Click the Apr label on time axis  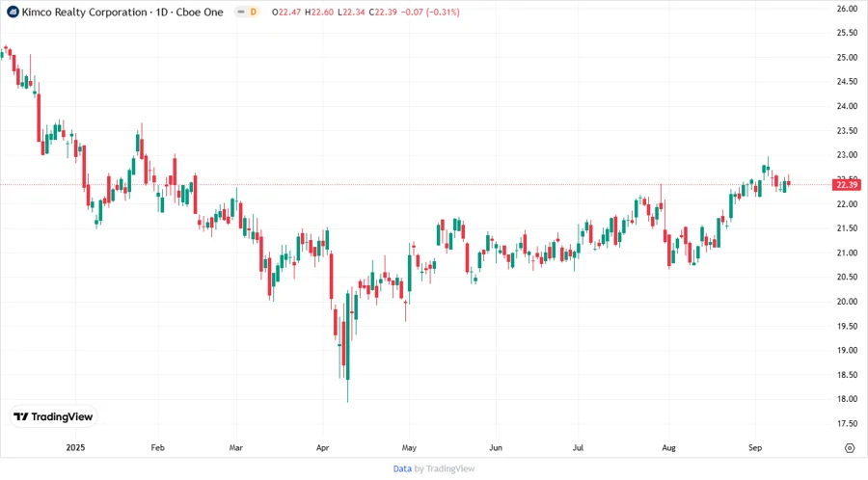click(x=322, y=447)
